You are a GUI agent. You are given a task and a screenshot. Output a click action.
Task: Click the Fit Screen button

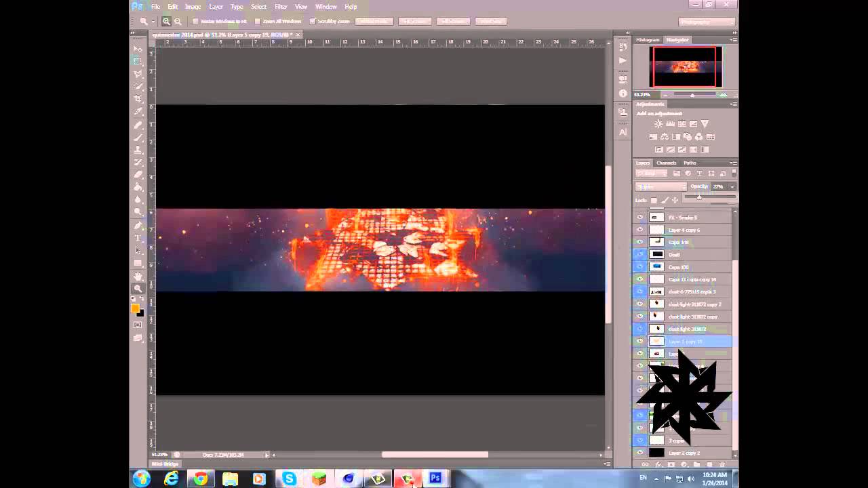click(414, 22)
